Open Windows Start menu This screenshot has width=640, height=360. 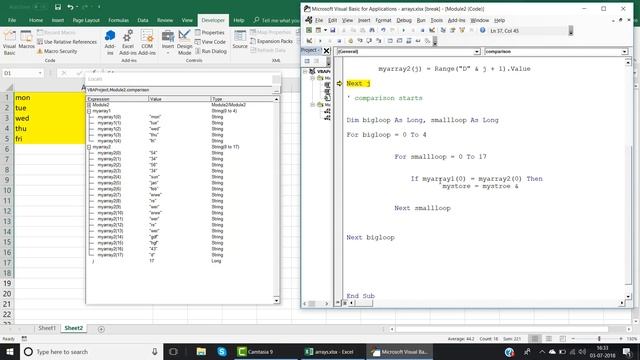pyautogui.click(x=10, y=351)
